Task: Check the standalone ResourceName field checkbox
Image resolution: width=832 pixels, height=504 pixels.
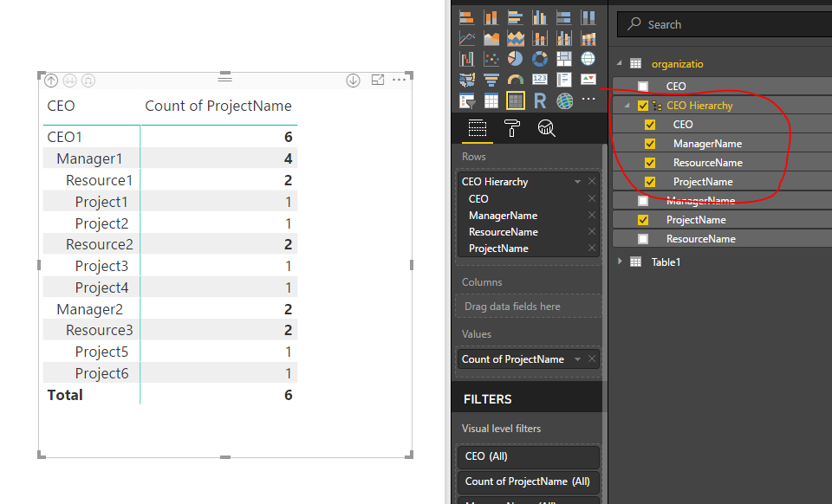Action: point(643,239)
